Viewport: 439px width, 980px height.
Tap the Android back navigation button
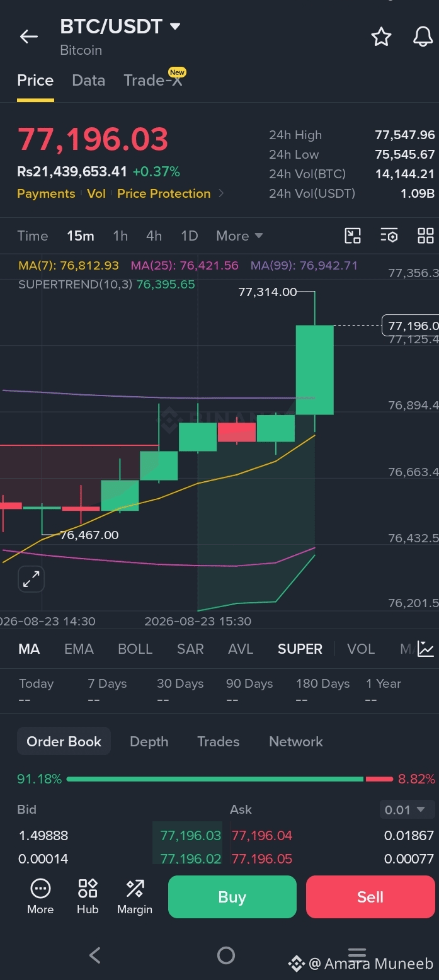point(94,955)
